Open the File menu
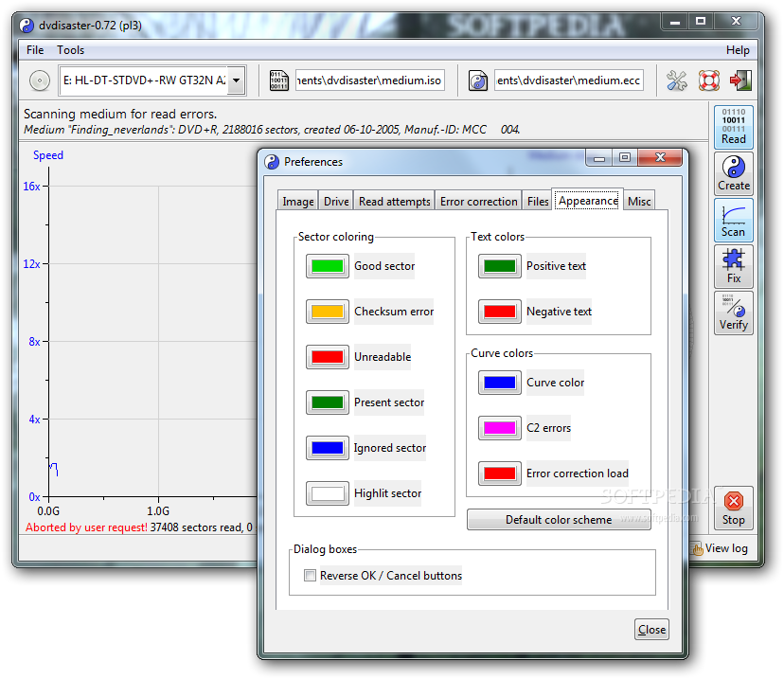The height and width of the screenshot is (679, 784). (x=35, y=50)
